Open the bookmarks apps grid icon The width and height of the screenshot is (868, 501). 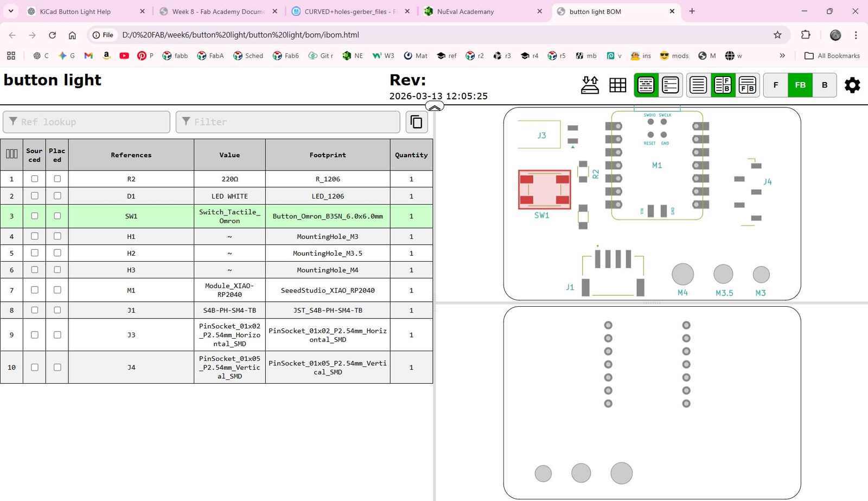coord(11,55)
